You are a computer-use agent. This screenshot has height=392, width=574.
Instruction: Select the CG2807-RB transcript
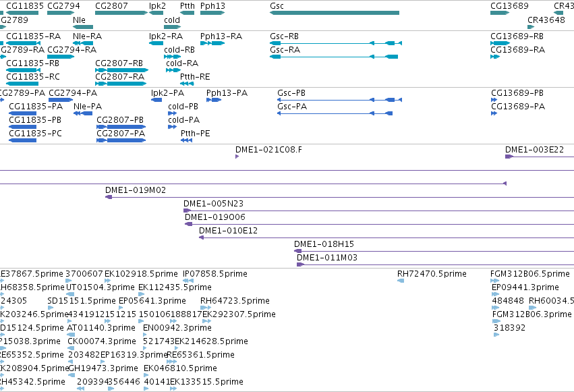(x=121, y=70)
